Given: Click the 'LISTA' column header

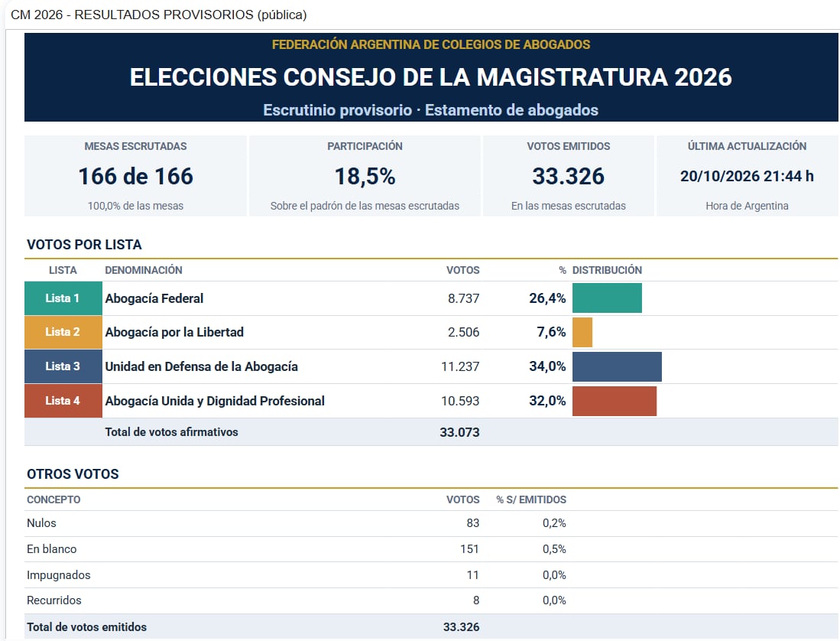Looking at the screenshot, I should tap(63, 270).
